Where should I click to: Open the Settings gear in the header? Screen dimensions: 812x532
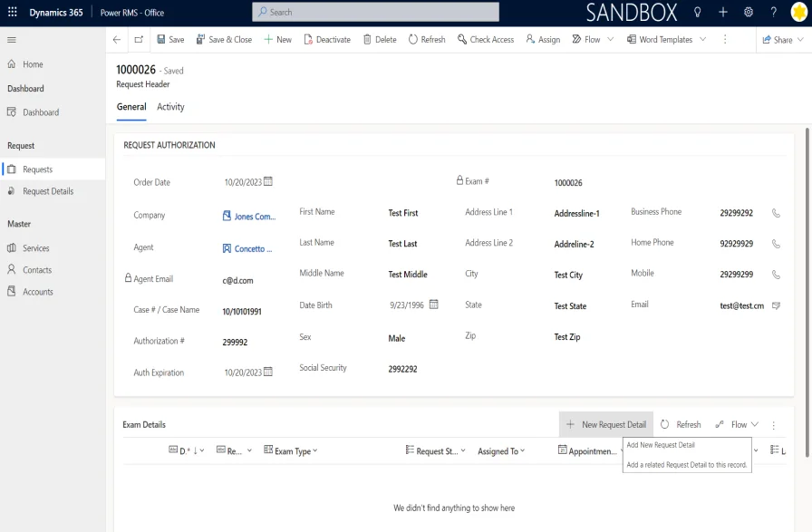point(749,12)
